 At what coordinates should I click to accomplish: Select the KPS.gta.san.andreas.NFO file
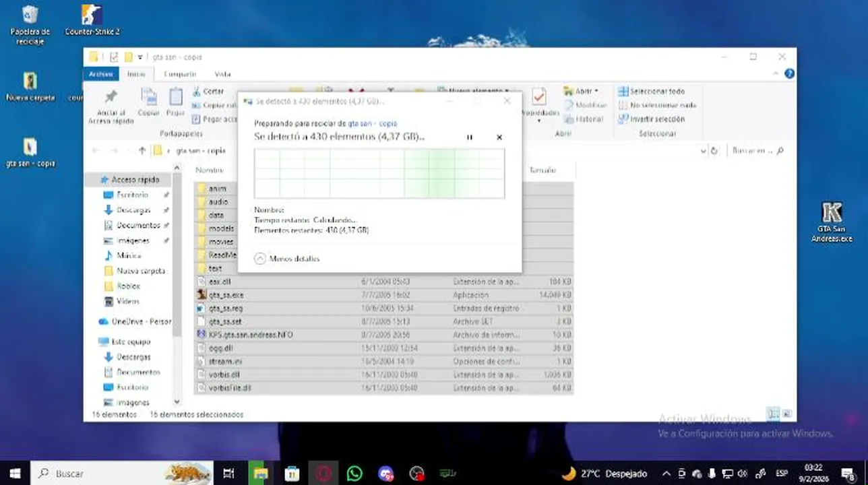click(383, 335)
